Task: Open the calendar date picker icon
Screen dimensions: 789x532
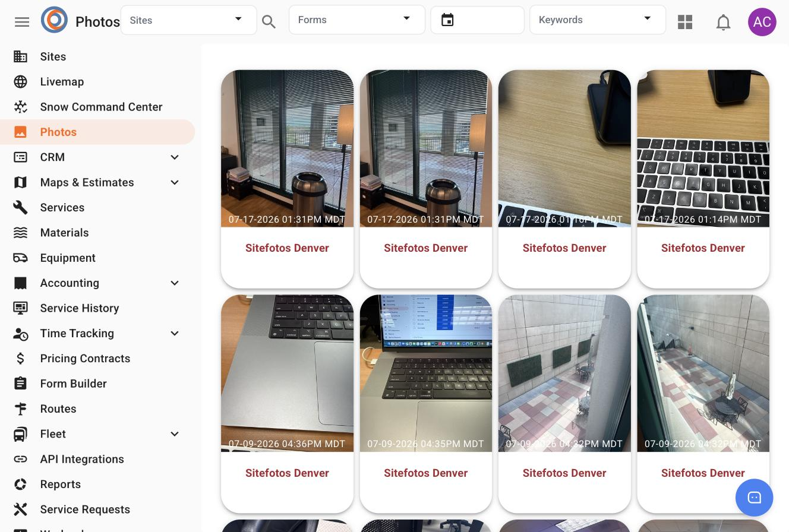Action: pos(447,20)
